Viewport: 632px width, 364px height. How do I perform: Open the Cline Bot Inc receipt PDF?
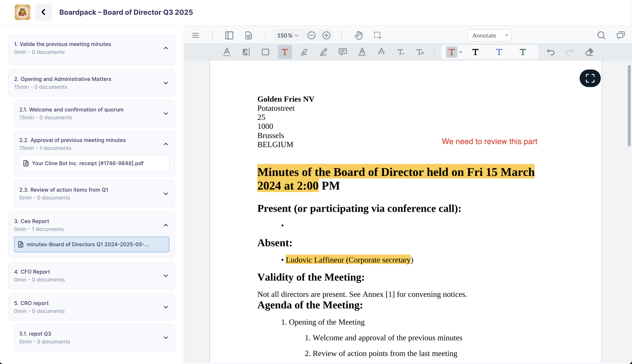coord(94,163)
